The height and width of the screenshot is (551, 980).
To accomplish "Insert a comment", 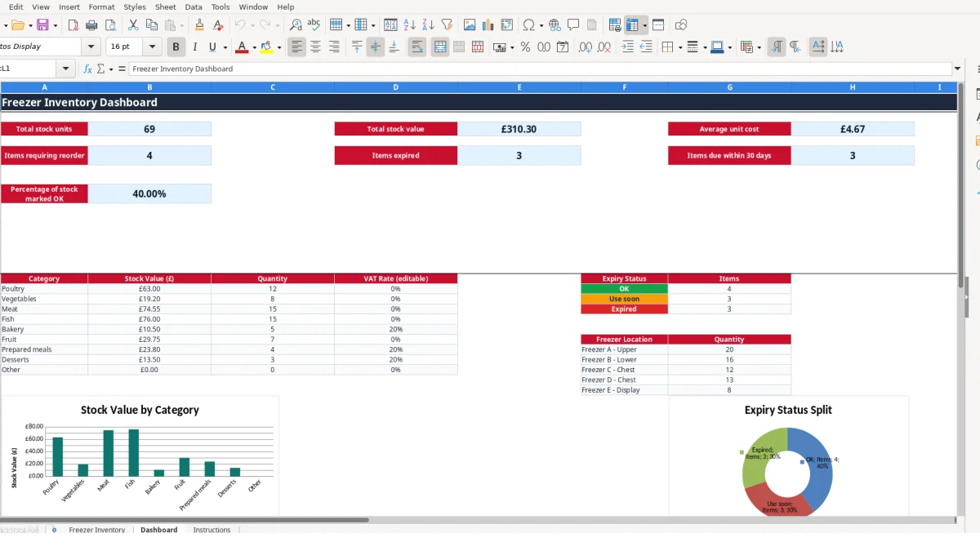I will pos(574,25).
